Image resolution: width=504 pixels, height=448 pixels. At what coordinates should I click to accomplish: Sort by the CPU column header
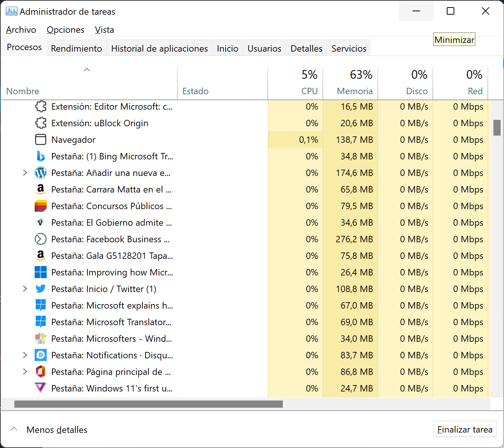pyautogui.click(x=295, y=83)
